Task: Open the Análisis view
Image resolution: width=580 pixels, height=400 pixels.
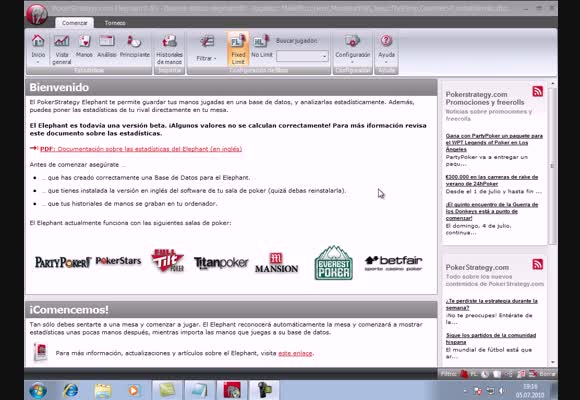Action: 107,47
